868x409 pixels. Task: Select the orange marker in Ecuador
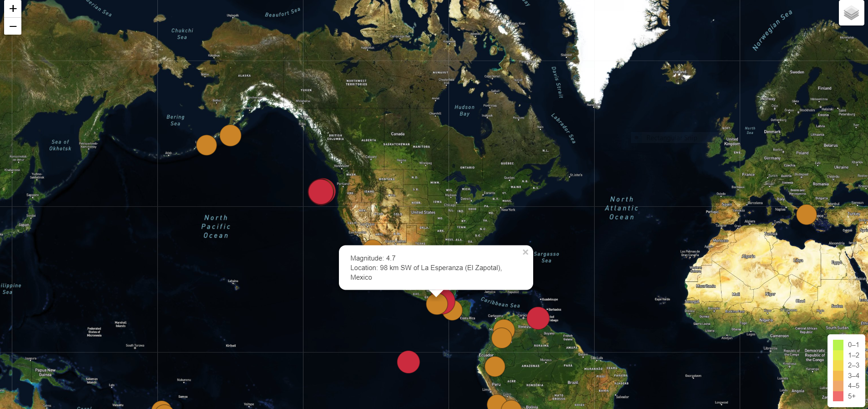coord(495,367)
